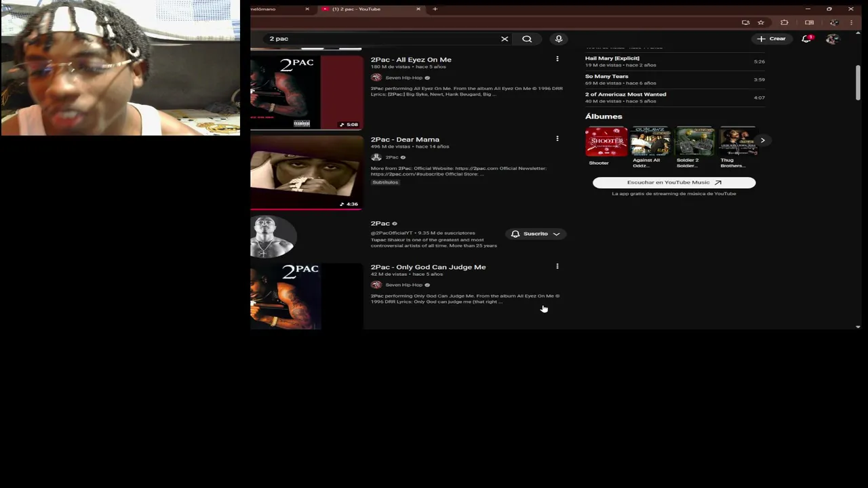Bookmark this page with star icon
Viewport: 868px width, 488px height.
pos(761,22)
